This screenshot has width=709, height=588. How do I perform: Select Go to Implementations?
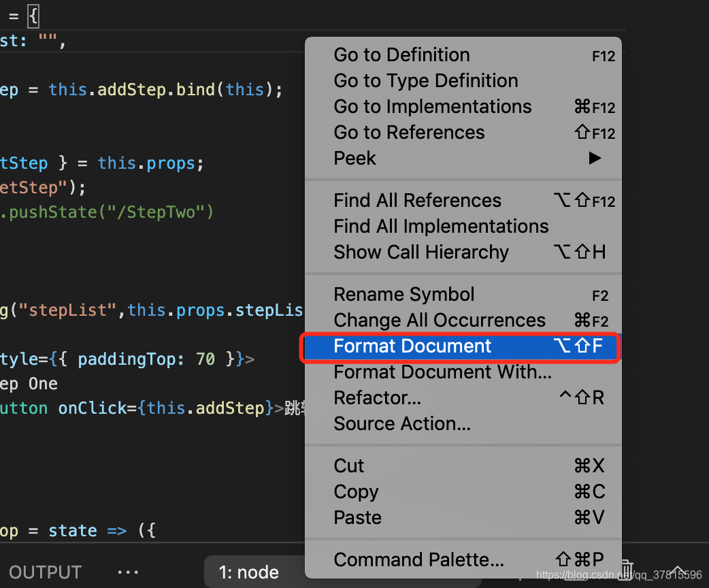(432, 107)
